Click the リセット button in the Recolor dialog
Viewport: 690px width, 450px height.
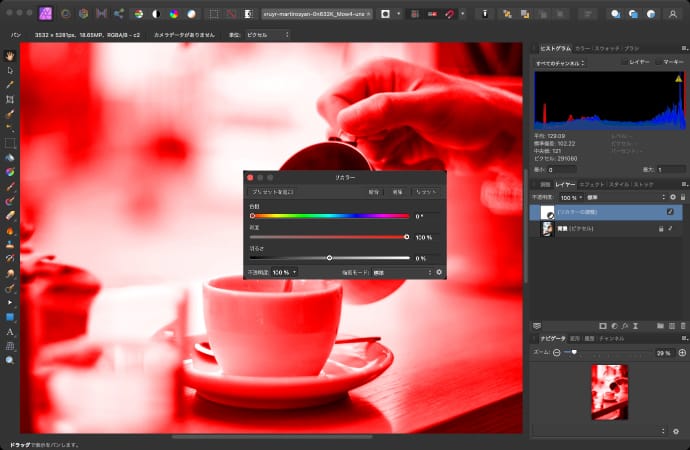point(425,191)
